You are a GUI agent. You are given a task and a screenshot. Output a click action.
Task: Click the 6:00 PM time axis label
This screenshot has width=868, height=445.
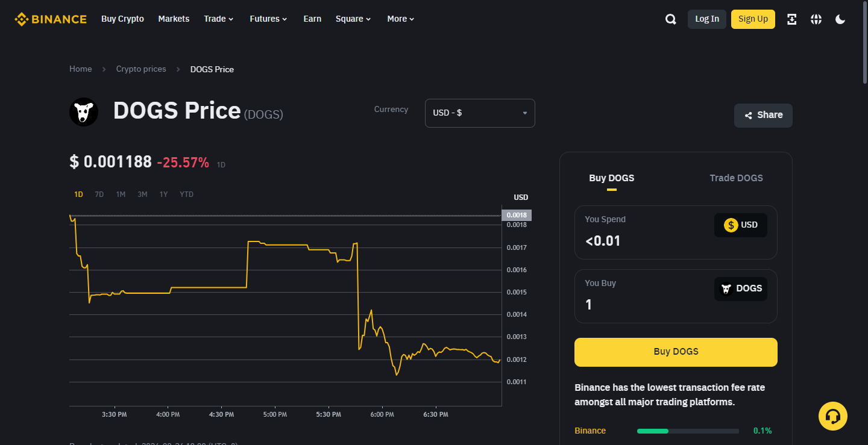point(382,414)
